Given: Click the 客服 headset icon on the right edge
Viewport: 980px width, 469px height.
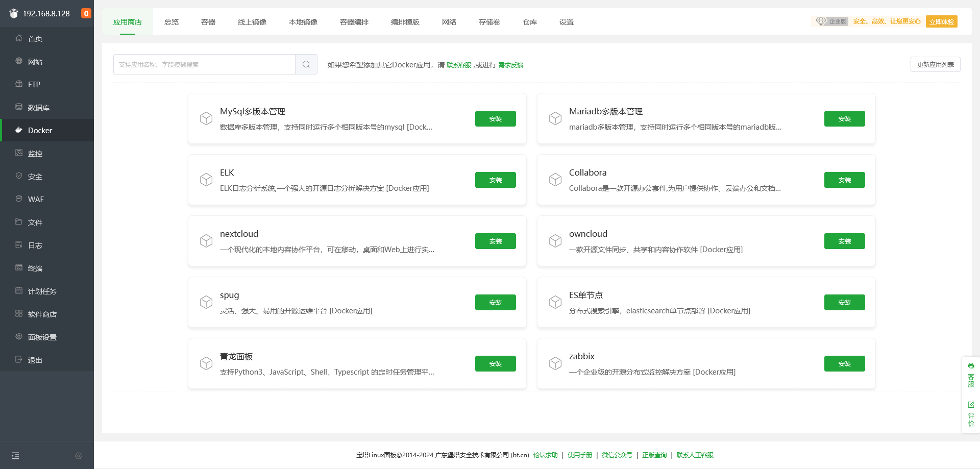Looking at the screenshot, I should (971, 366).
